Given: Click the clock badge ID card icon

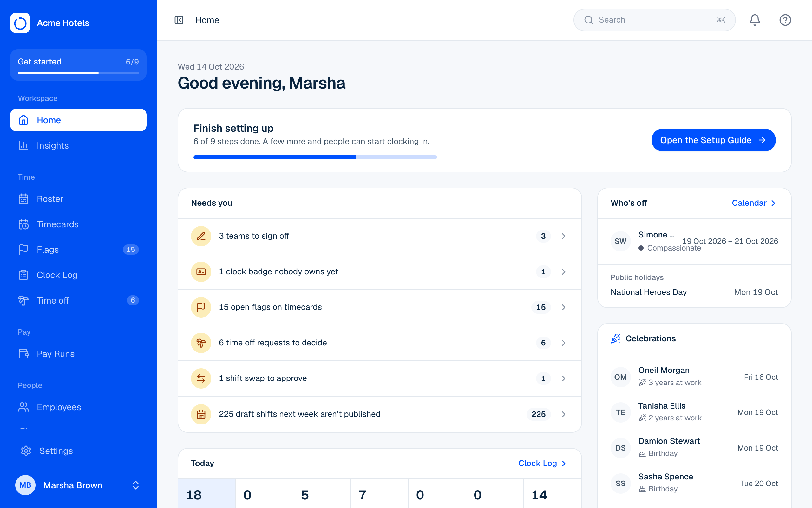Looking at the screenshot, I should (201, 272).
